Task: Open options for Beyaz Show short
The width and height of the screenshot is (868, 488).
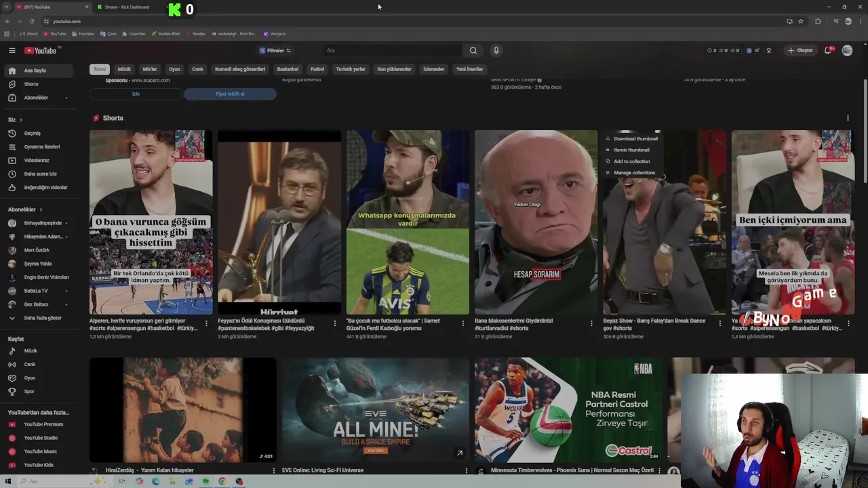Action: coord(720,323)
